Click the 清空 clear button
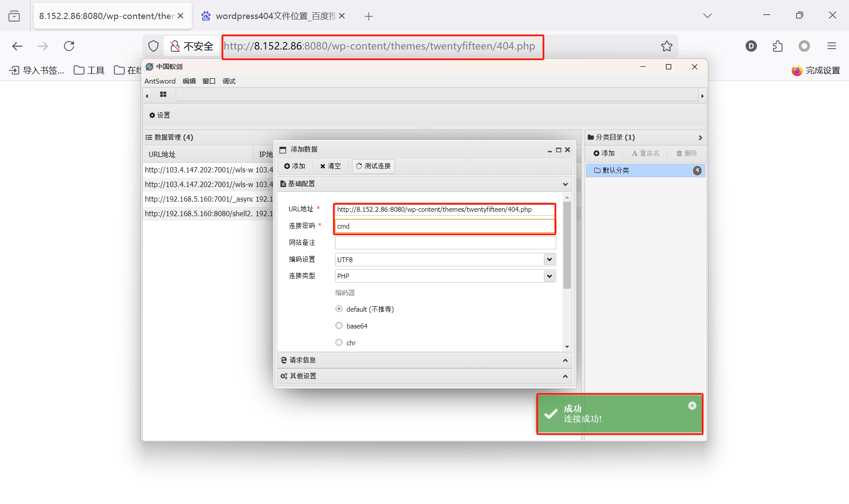849x504 pixels. [x=330, y=166]
